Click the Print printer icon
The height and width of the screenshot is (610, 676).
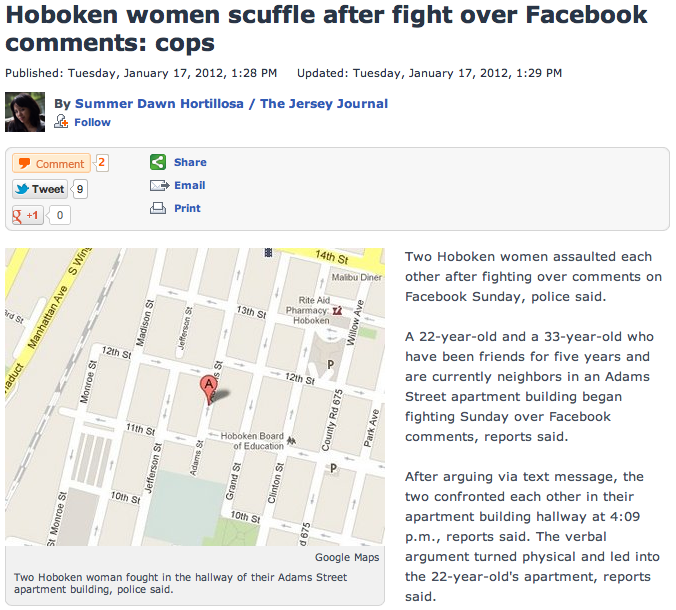coord(158,208)
